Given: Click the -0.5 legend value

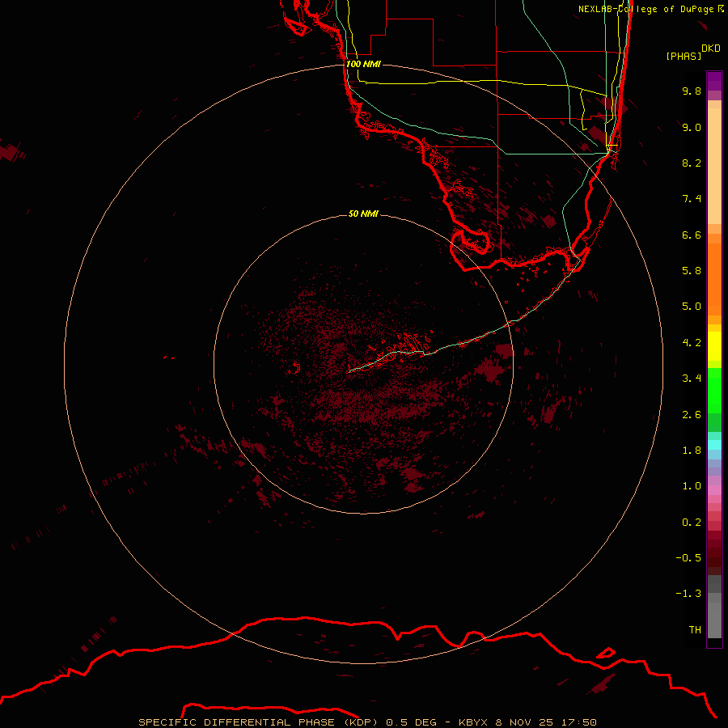Looking at the screenshot, I should [x=688, y=558].
